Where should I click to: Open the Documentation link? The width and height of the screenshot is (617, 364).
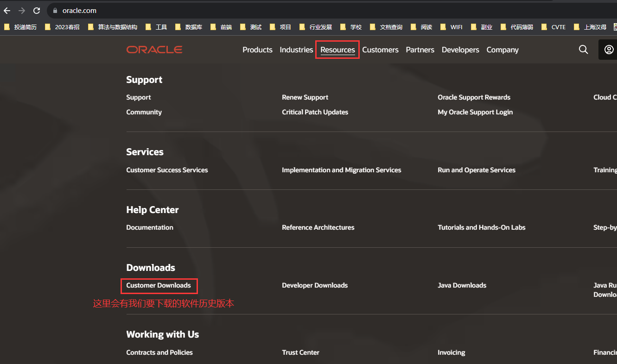(x=150, y=227)
